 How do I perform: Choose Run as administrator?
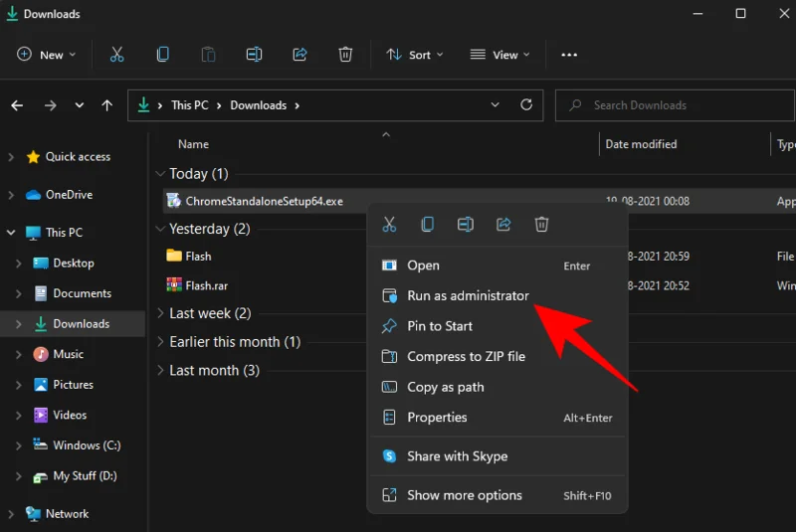497,295
